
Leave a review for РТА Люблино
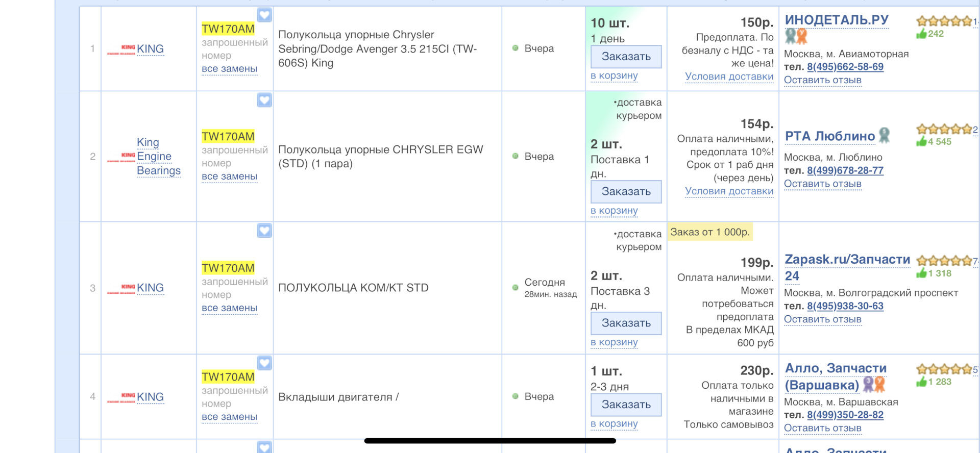[x=823, y=184]
